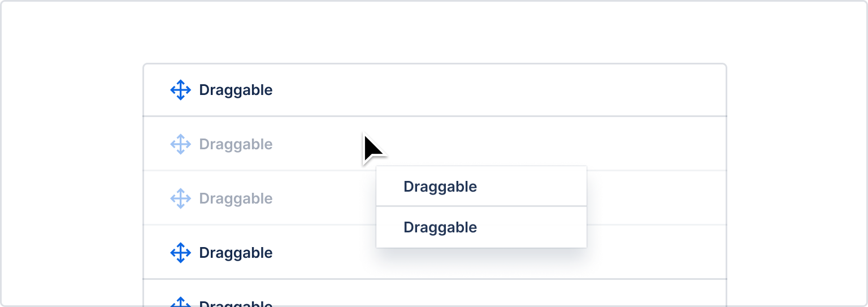Click the greyed Draggable label in third row
868x307 pixels.
click(236, 199)
